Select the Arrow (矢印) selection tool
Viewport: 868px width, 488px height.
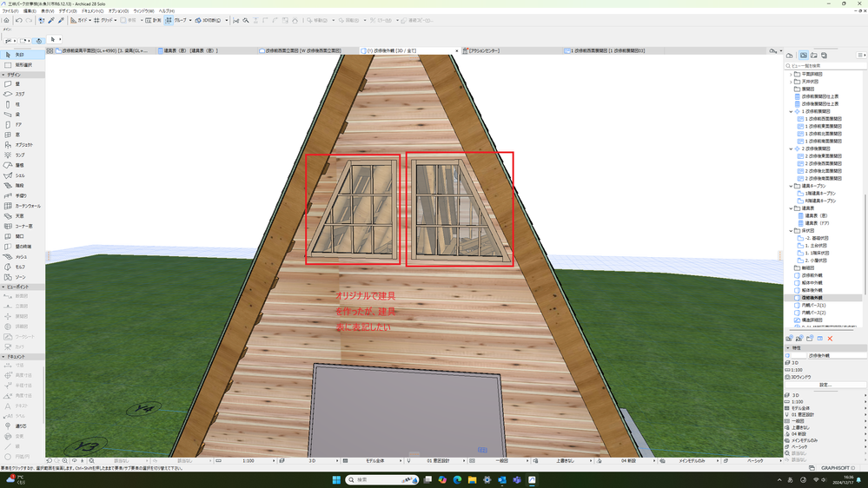tap(22, 55)
